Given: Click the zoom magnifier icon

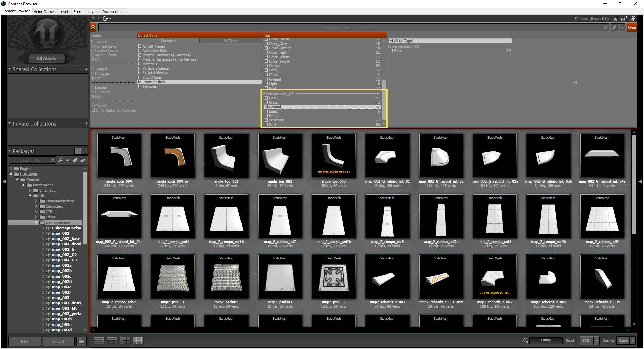Looking at the screenshot, I should point(526,341).
